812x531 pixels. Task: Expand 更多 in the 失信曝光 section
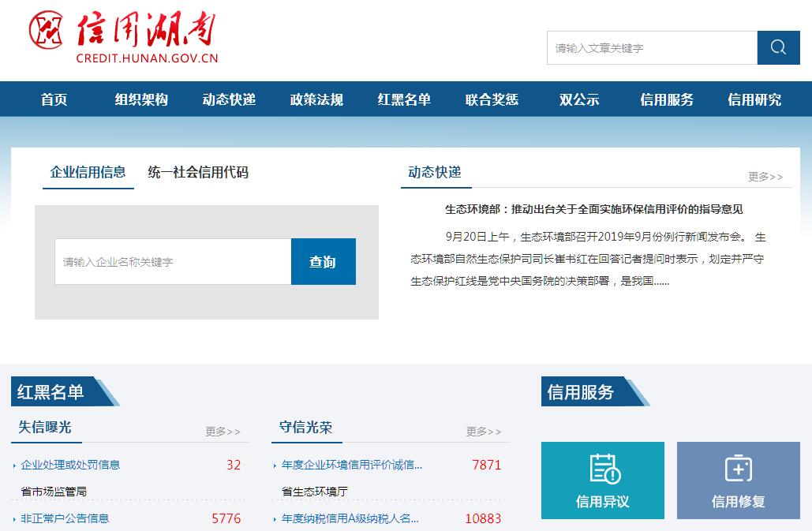point(223,432)
